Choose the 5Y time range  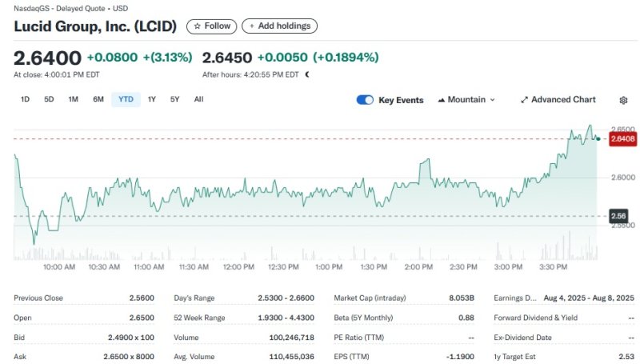pos(174,99)
